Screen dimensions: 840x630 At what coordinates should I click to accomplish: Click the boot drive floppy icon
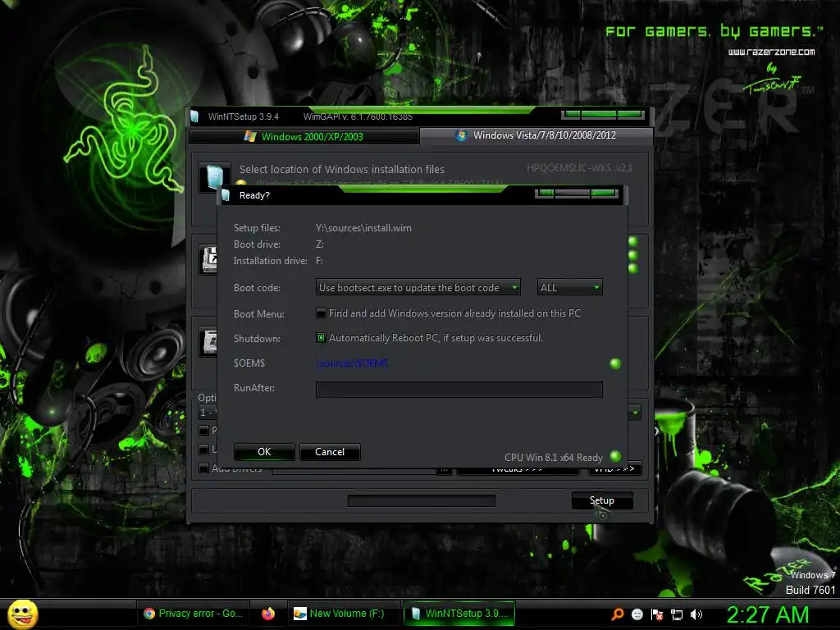click(x=208, y=259)
